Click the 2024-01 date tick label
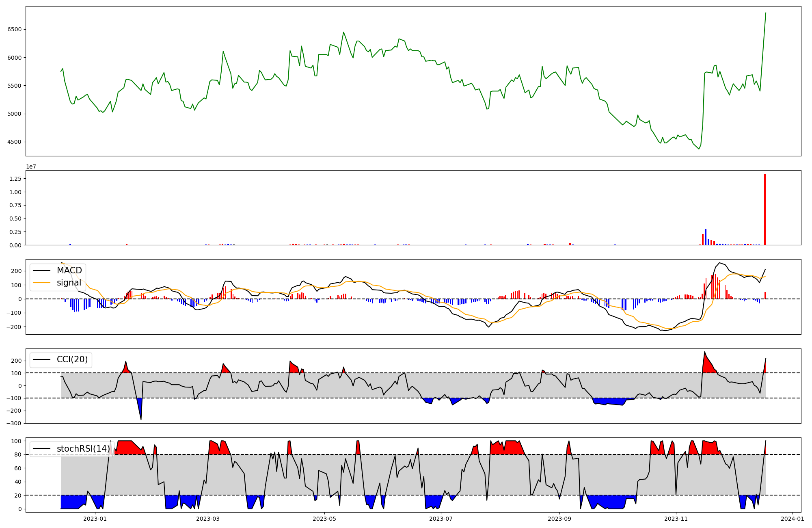812x528 pixels. pyautogui.click(x=793, y=519)
